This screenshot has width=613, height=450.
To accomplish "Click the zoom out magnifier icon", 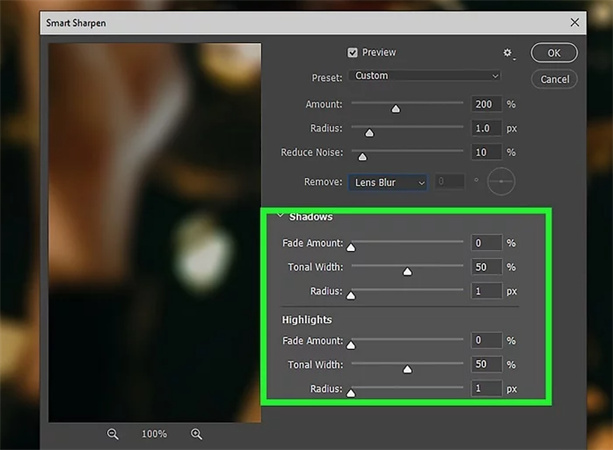I will pos(113,434).
